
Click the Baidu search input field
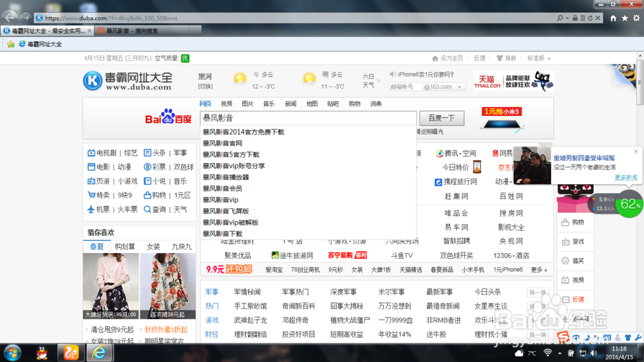tap(308, 119)
